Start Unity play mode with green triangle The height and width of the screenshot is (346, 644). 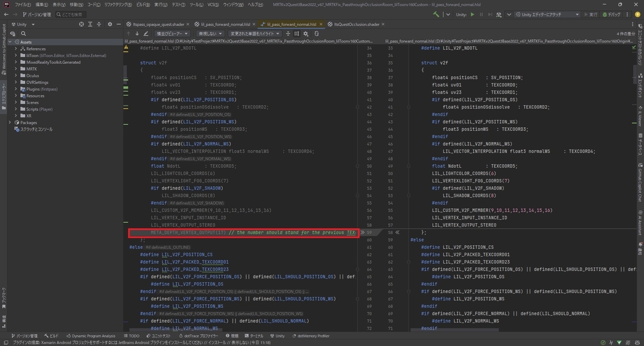tap(472, 14)
